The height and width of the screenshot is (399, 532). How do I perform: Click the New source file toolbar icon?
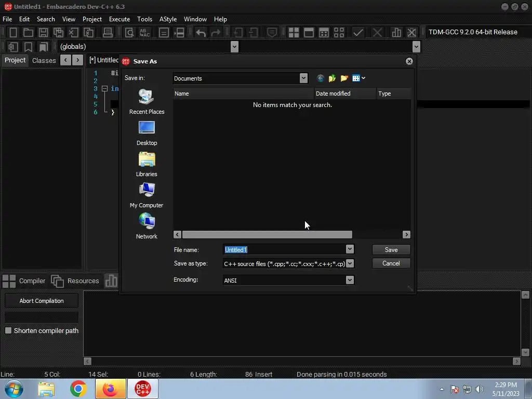pos(13,33)
